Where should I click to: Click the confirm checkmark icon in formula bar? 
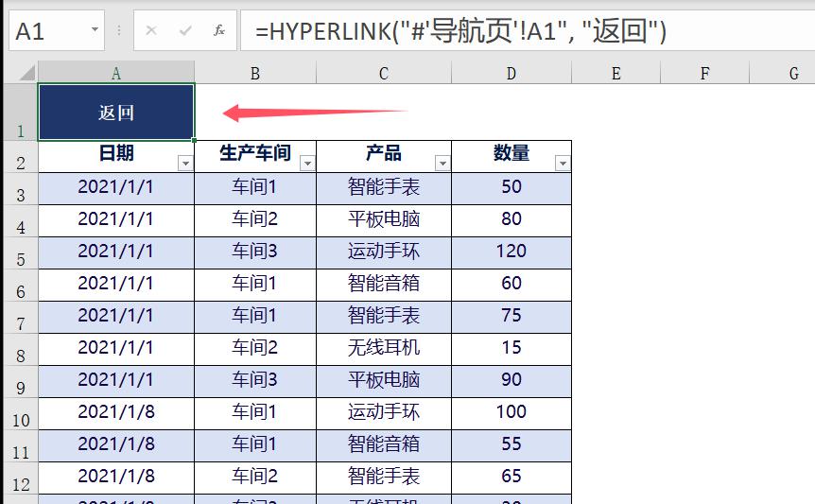[x=185, y=30]
